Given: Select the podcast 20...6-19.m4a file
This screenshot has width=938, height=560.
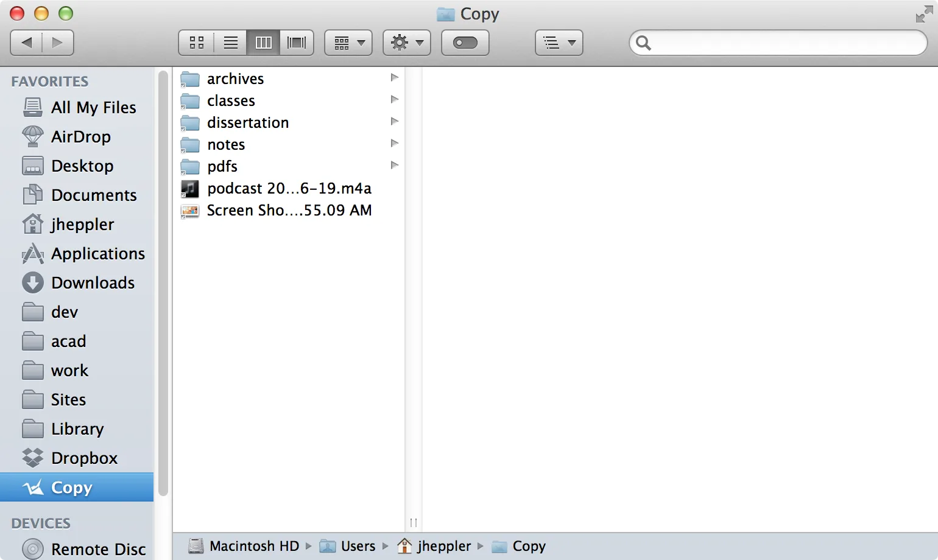Looking at the screenshot, I should 289,188.
